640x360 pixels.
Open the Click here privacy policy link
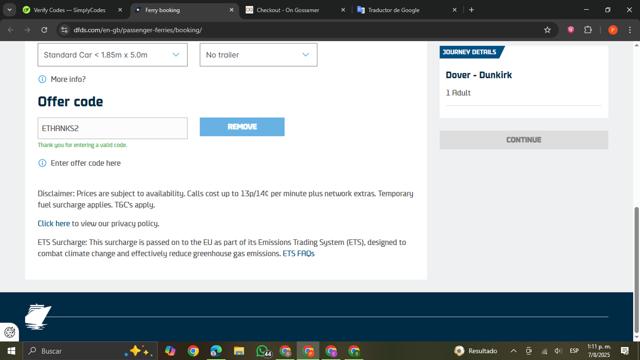point(53,223)
